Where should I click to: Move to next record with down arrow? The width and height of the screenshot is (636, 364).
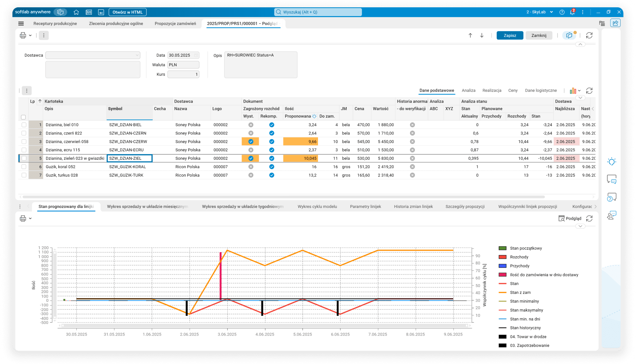click(x=482, y=35)
